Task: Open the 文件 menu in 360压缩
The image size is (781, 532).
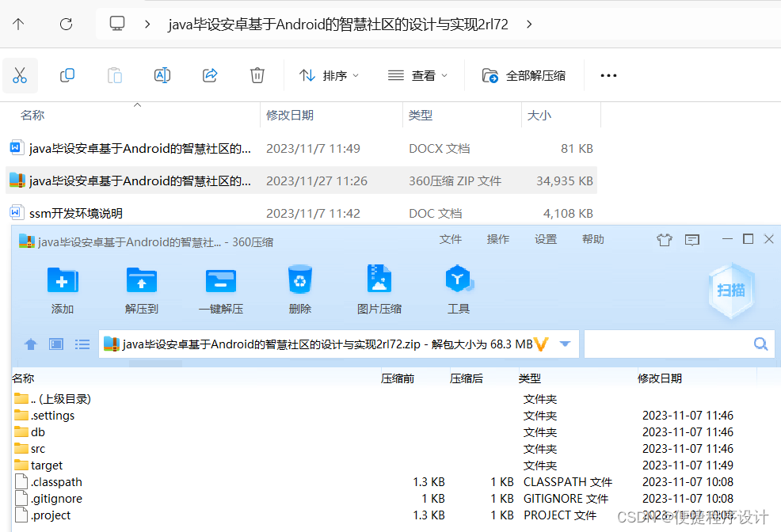Action: 450,238
